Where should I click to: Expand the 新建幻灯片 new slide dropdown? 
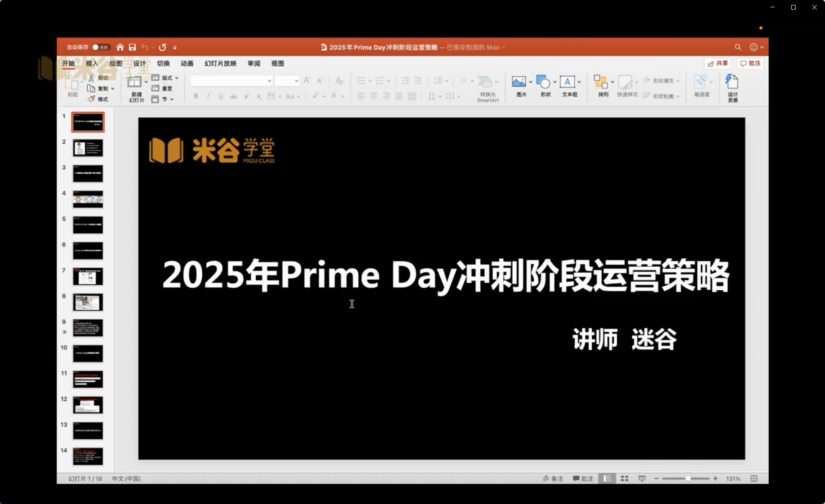point(146,81)
